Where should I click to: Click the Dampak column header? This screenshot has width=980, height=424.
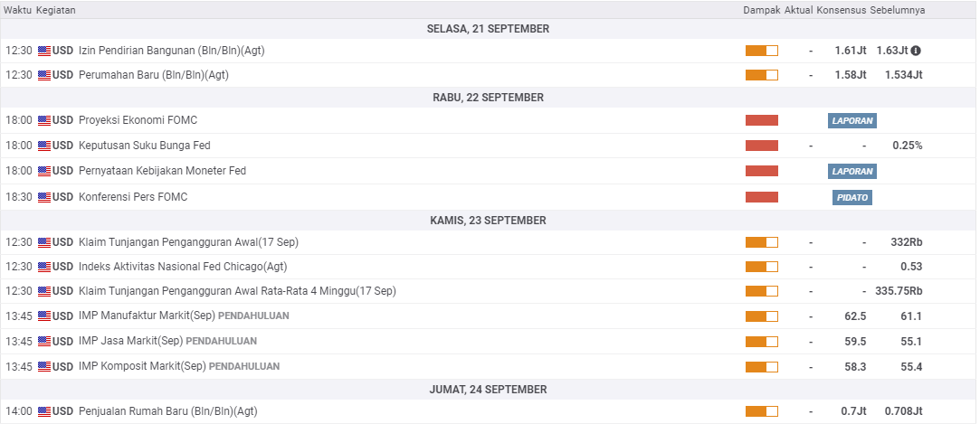[761, 10]
